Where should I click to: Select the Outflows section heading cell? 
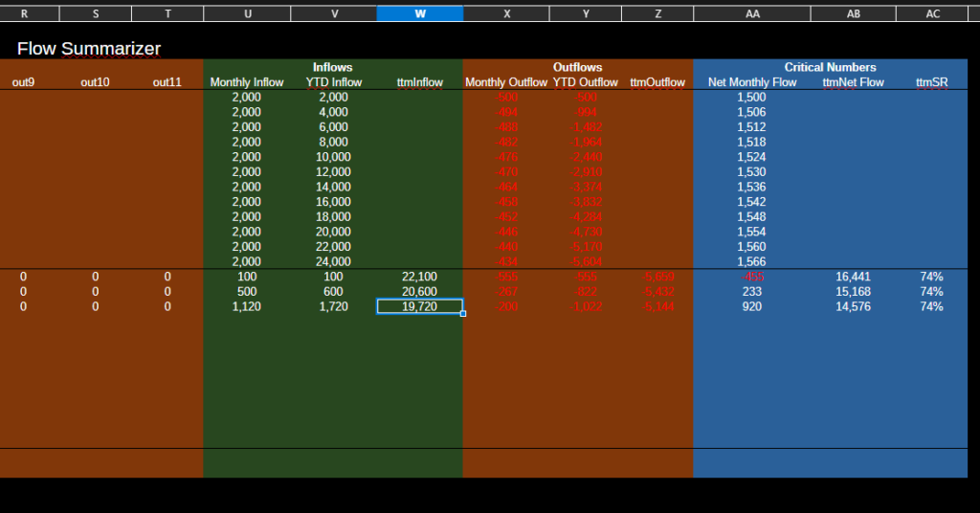577,67
